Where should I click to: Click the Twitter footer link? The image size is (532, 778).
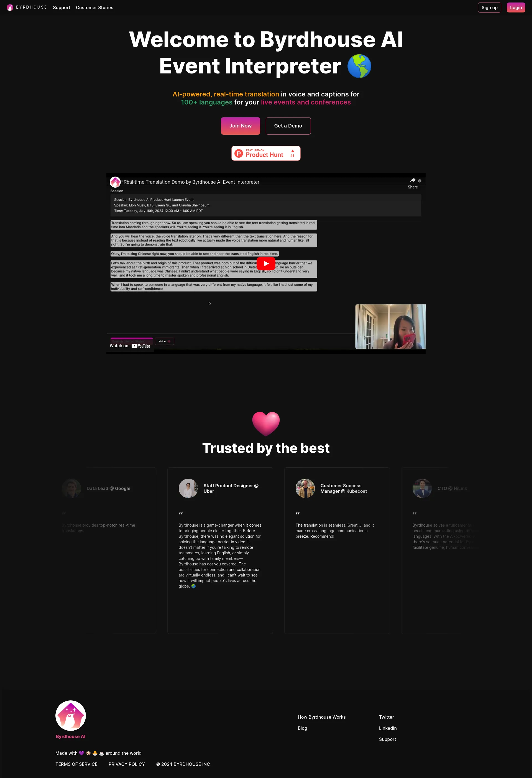(386, 717)
